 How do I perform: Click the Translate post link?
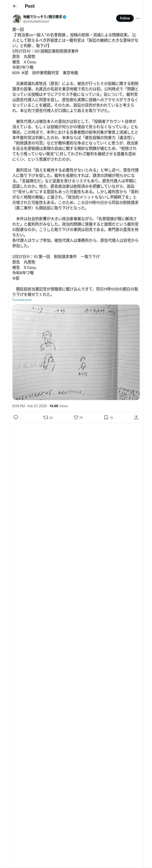[22, 299]
